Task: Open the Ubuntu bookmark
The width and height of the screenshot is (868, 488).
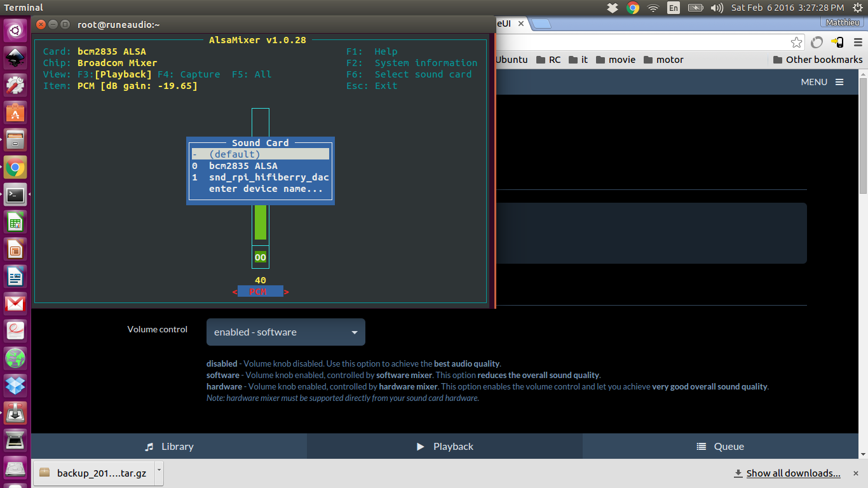Action: pos(512,60)
